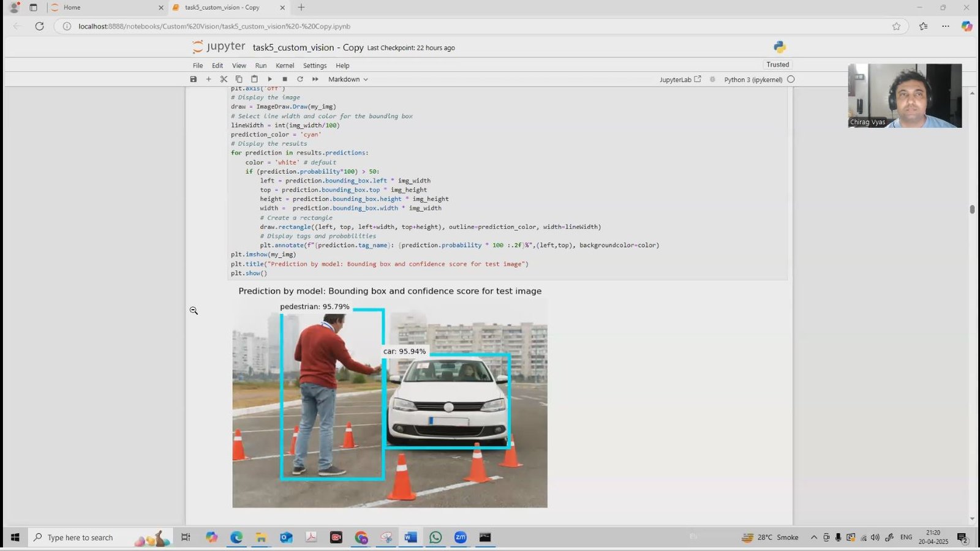Image resolution: width=980 pixels, height=551 pixels.
Task: Insert a new cell with the plus icon
Action: point(208,79)
